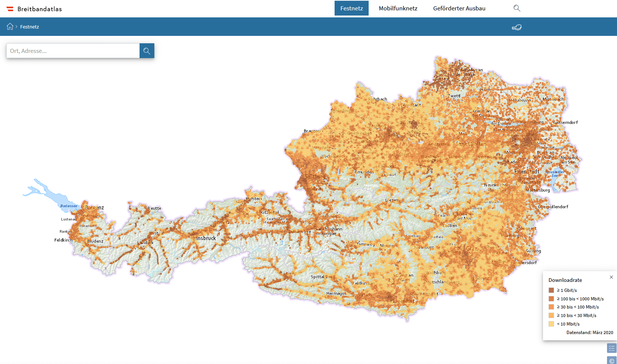Go to the home page icon

[10, 27]
